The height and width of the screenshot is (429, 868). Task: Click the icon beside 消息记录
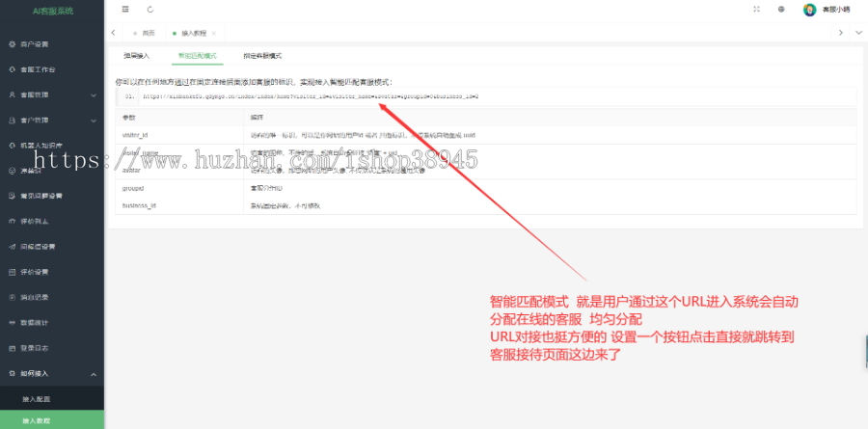(x=13, y=297)
